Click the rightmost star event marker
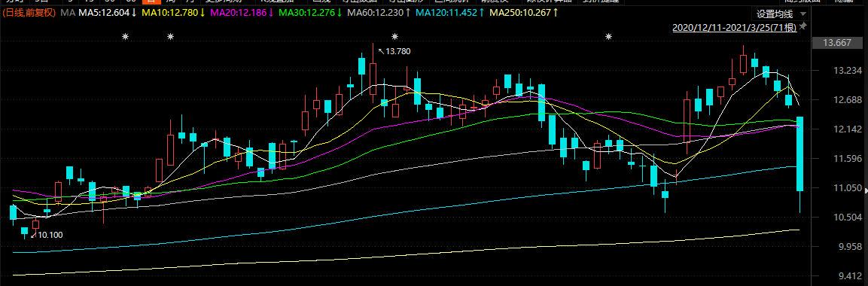Screen dimensions: 868x286 coord(609,37)
